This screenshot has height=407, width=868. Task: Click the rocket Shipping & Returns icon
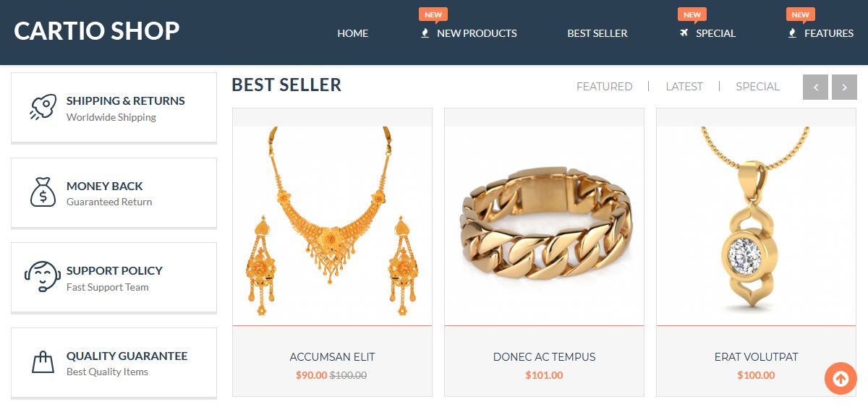point(43,108)
